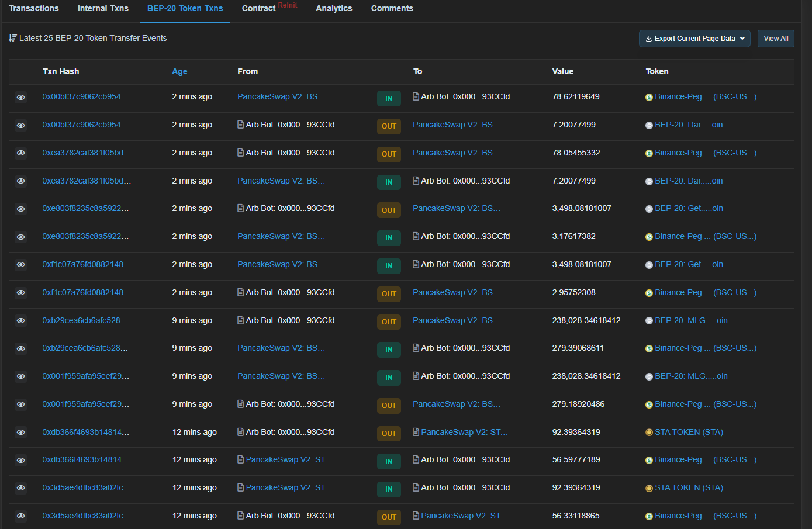The width and height of the screenshot is (812, 529).
Task: Toggle the Age column header format
Action: pos(179,71)
